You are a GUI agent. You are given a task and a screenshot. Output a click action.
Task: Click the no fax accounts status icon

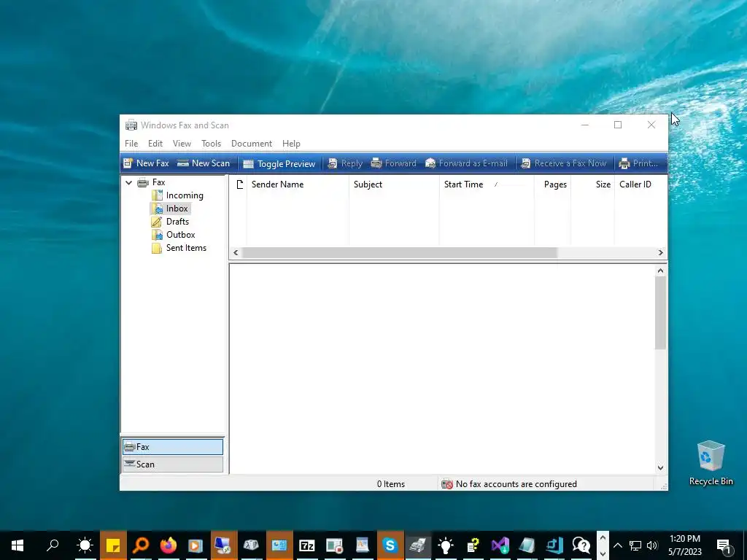coord(447,484)
